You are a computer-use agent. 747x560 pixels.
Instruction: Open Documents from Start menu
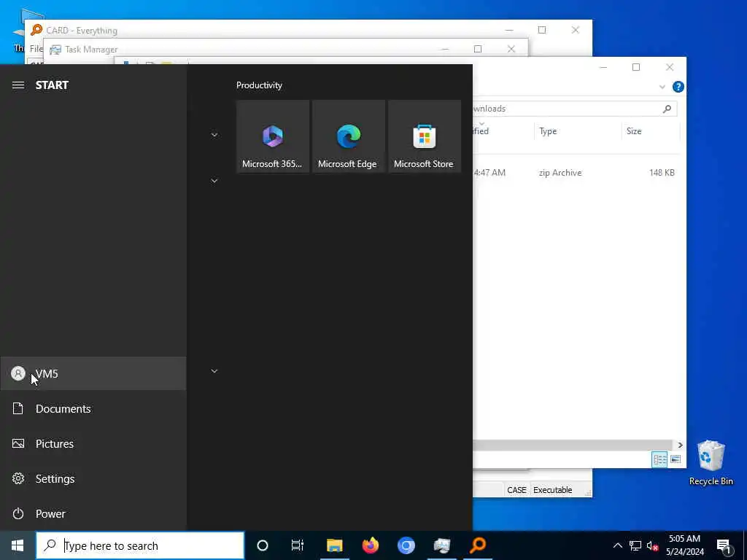pos(93,408)
